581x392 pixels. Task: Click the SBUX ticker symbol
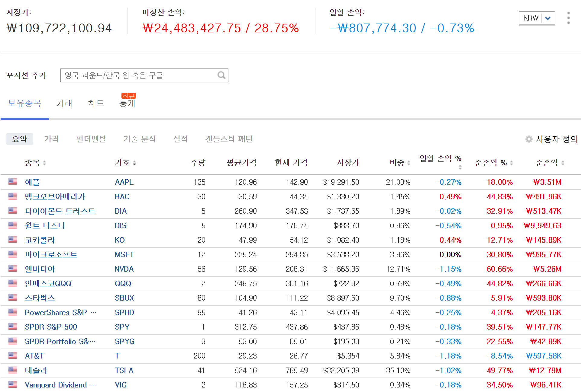point(124,298)
